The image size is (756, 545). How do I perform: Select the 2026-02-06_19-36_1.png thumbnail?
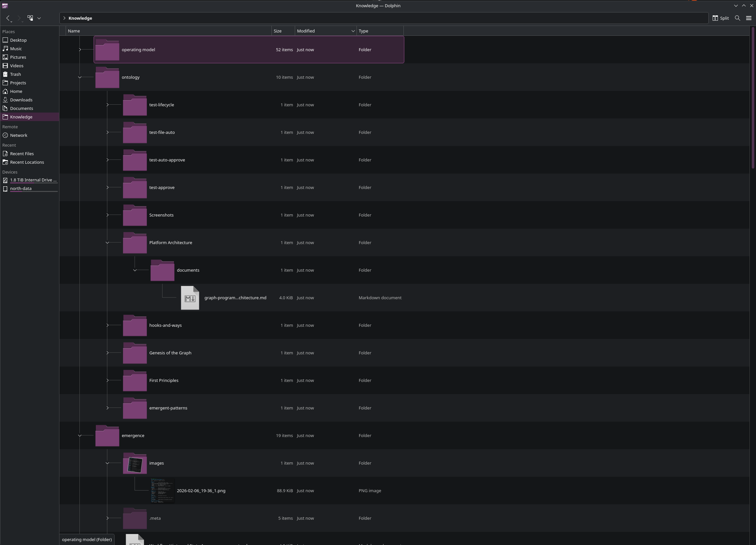162,490
